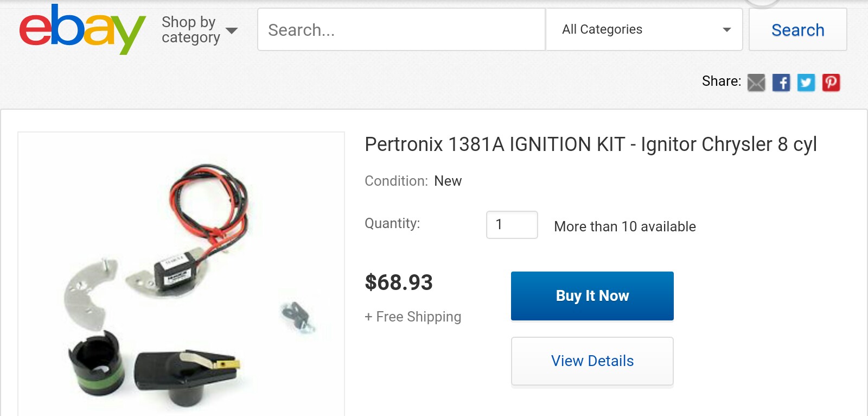
Task: Click the Pertronix 1381A listing title
Action: (590, 144)
